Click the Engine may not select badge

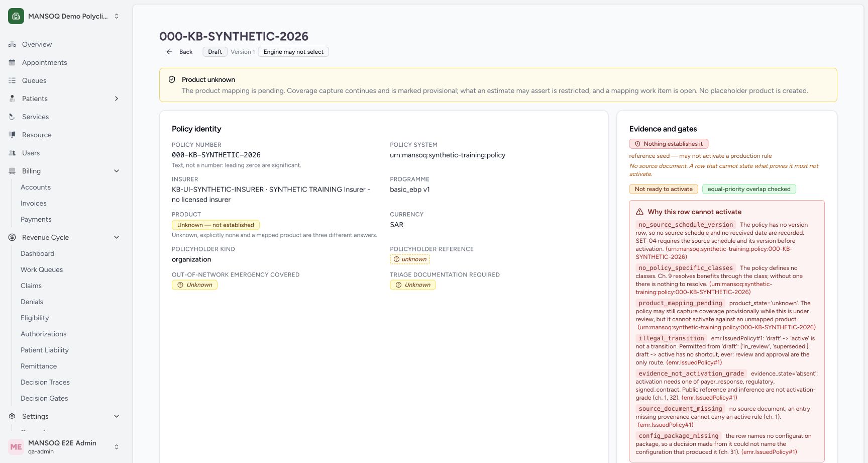pyautogui.click(x=293, y=52)
